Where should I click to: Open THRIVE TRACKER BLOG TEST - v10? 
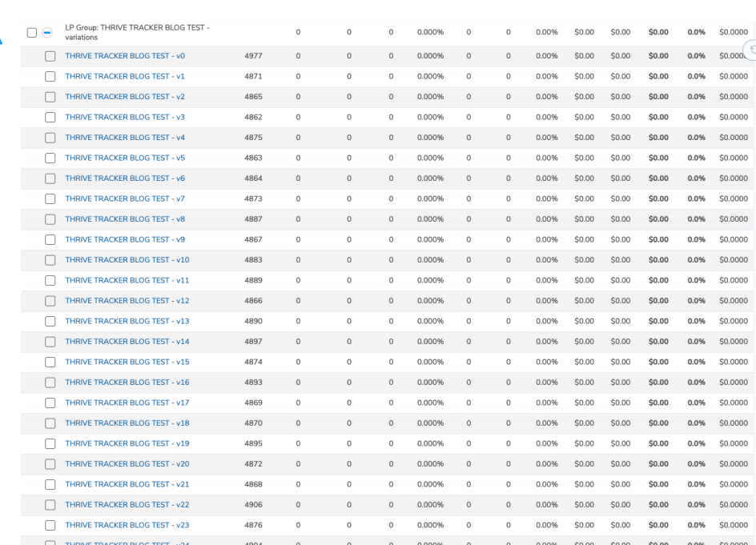[127, 260]
